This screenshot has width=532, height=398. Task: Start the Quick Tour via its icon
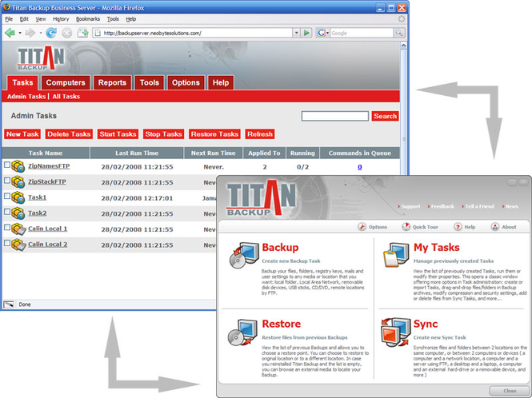coord(406,227)
